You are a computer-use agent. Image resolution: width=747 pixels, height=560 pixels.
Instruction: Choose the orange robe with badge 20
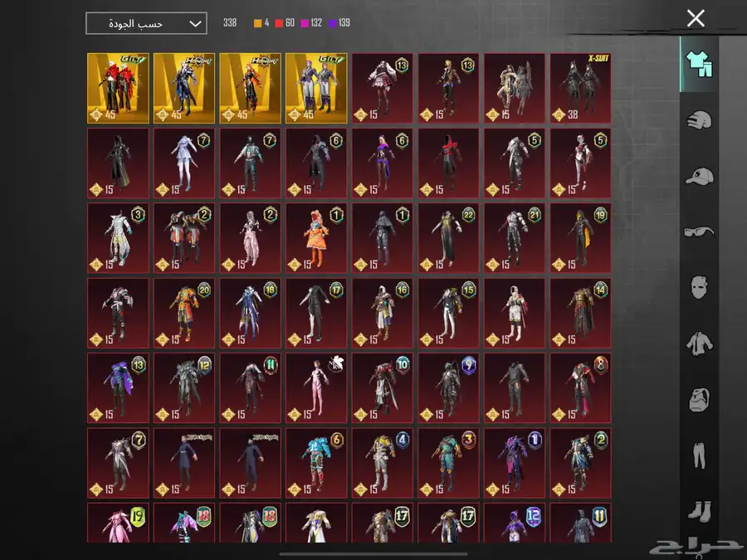tap(184, 313)
